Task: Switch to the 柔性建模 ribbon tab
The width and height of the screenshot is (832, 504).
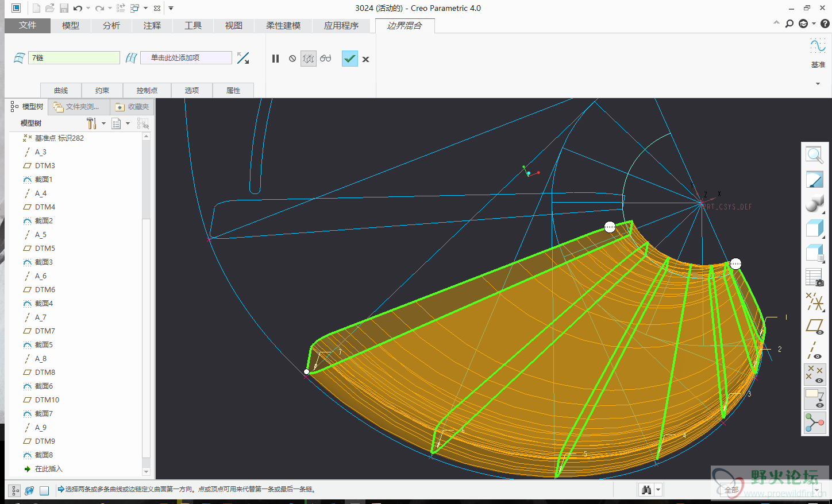Action: click(x=283, y=25)
